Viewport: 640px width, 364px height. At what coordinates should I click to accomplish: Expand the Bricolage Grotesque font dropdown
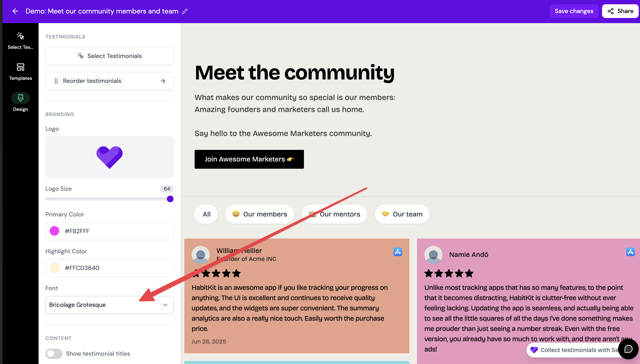click(x=109, y=305)
